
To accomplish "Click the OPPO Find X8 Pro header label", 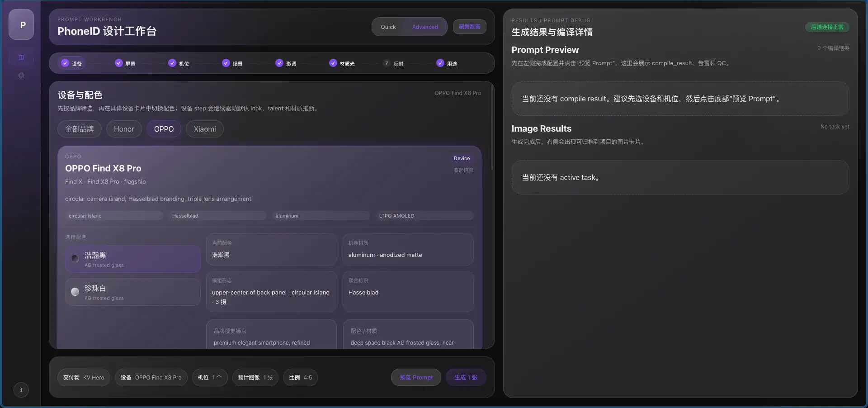I will click(x=458, y=93).
